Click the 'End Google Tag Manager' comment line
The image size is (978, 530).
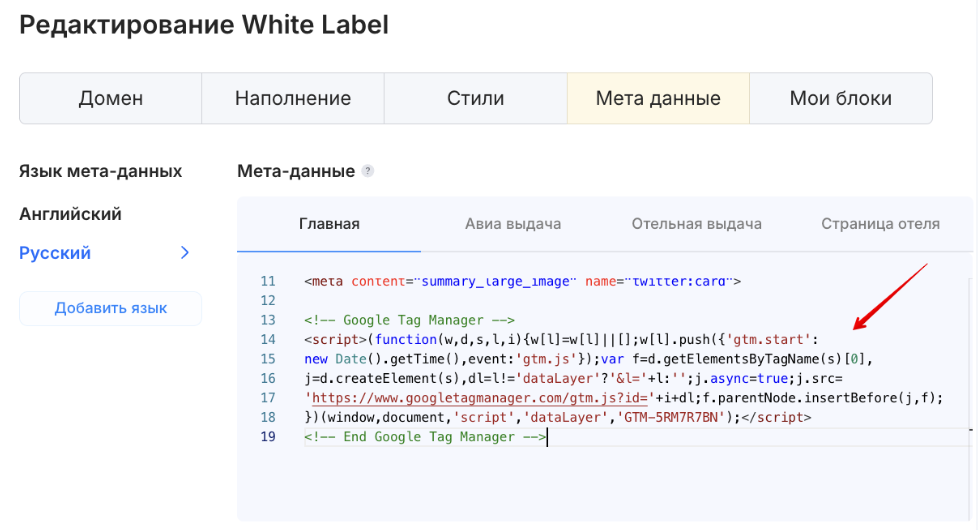[x=425, y=436]
